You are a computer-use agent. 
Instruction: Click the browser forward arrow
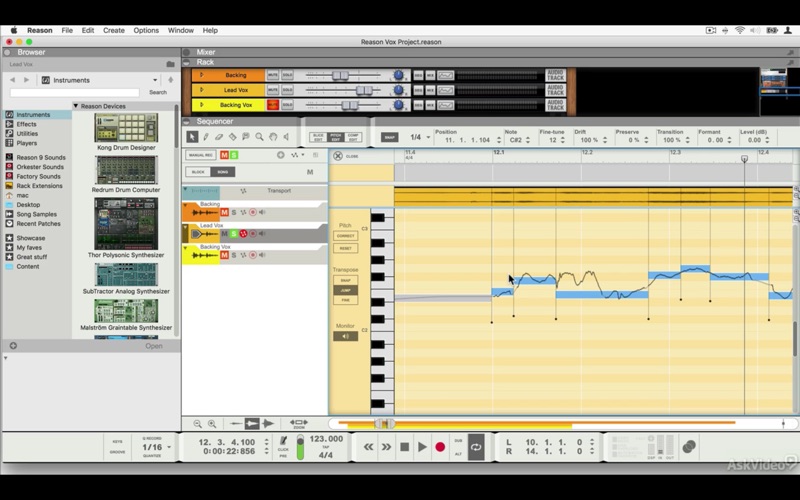click(27, 80)
